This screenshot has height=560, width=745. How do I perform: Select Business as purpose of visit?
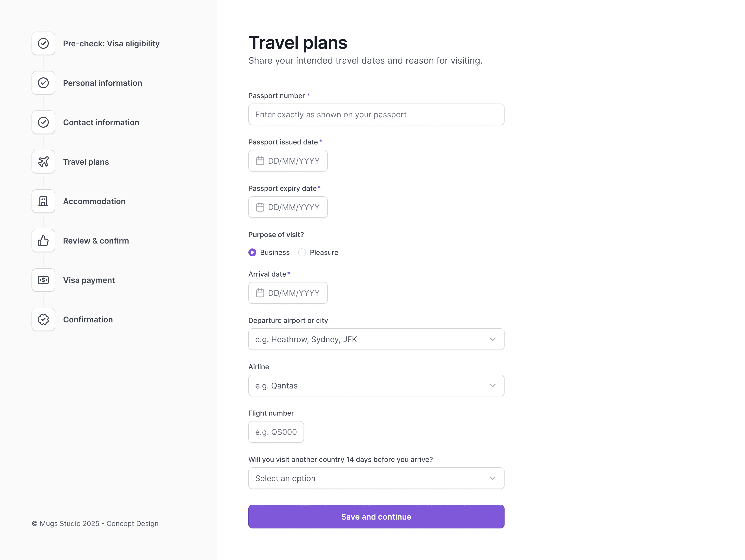click(252, 252)
